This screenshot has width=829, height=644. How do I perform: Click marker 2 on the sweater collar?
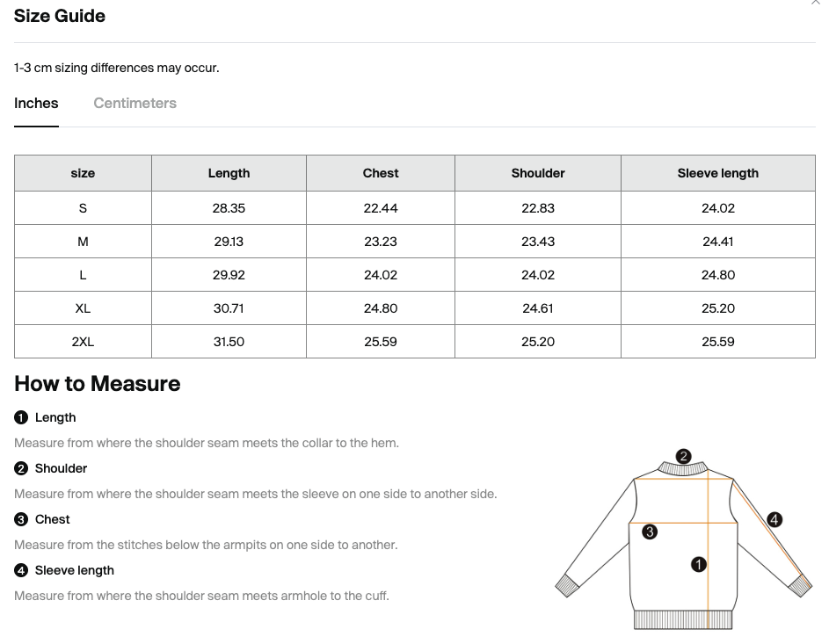click(x=683, y=456)
